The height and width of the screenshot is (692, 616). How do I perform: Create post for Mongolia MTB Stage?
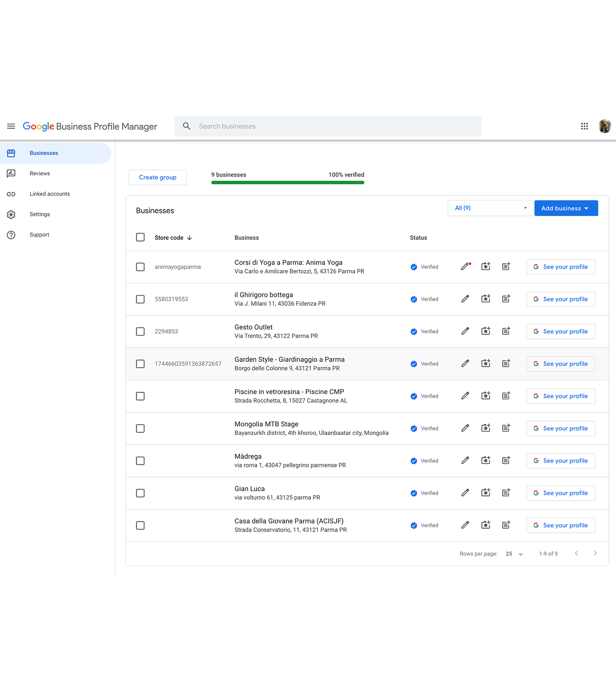point(506,428)
